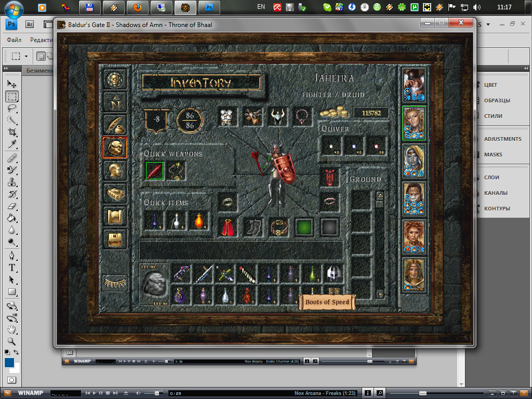Pick up the equipped horned helmet
The width and height of the screenshot is (532, 399).
[x=277, y=117]
